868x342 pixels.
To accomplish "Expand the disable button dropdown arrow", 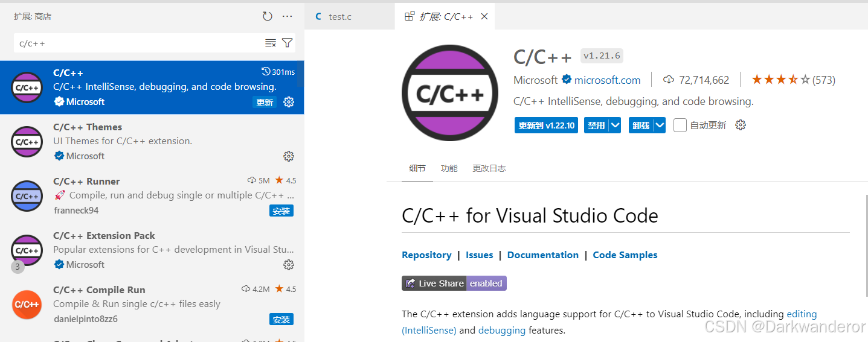I will (615, 125).
